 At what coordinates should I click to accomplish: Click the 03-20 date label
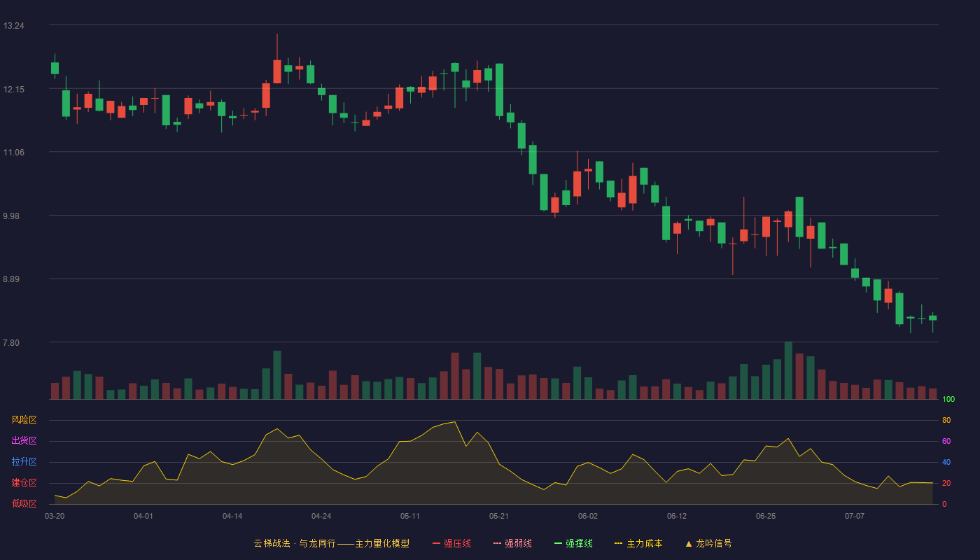click(55, 516)
